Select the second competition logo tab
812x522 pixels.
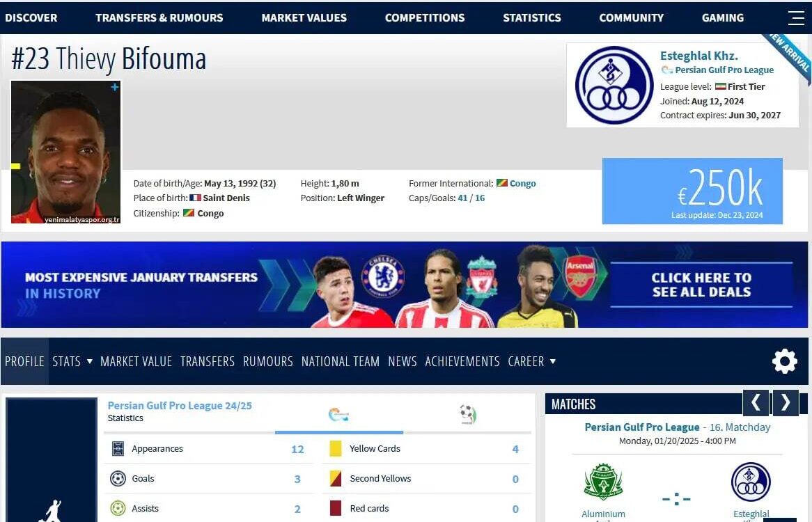[x=467, y=414]
